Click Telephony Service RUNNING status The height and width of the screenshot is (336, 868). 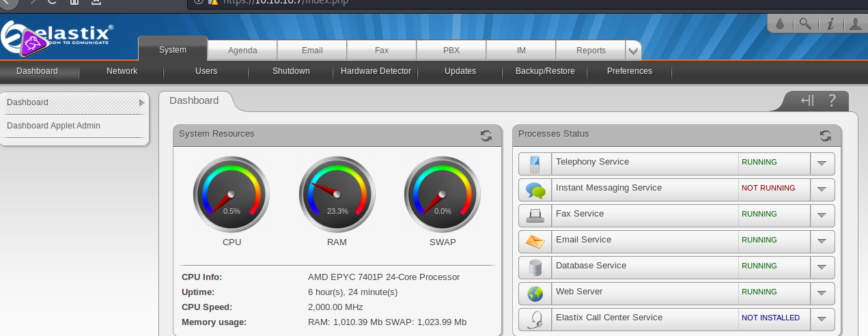759,163
